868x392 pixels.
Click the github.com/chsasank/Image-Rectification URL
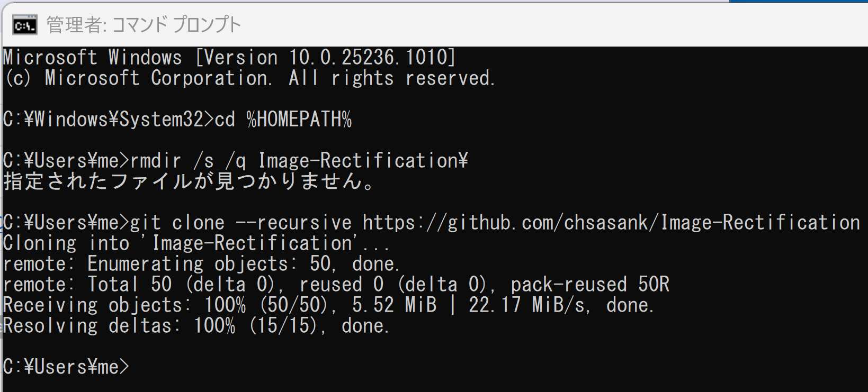point(612,222)
